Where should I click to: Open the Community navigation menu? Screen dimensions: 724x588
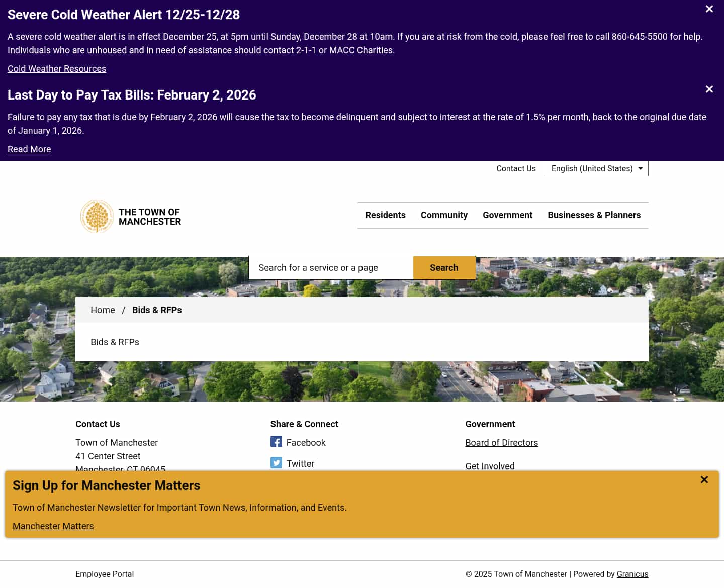tap(444, 215)
